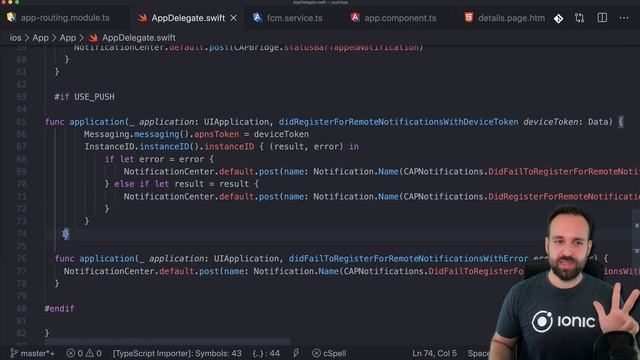Image resolution: width=640 pixels, height=360 pixels.
Task: Click didRegisterForRemoteNotificationsWithDeviceToken in the code
Action: (x=398, y=122)
